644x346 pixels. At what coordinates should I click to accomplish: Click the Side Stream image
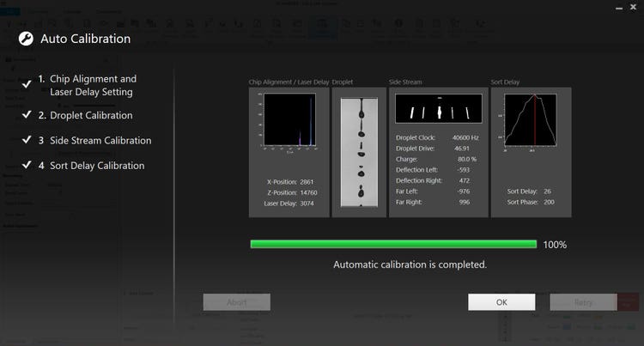point(439,108)
